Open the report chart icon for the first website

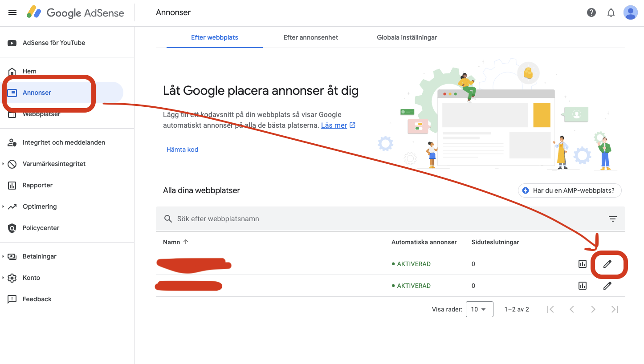583,264
